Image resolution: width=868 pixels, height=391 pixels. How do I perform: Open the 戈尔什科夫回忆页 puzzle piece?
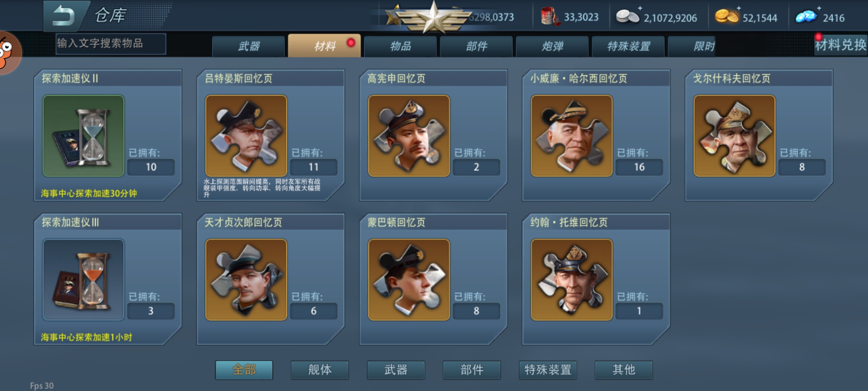coord(735,136)
